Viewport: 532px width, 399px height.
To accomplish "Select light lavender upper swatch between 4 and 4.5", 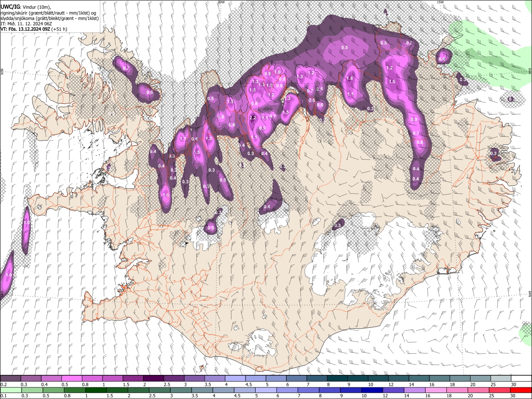I will coord(235,379).
